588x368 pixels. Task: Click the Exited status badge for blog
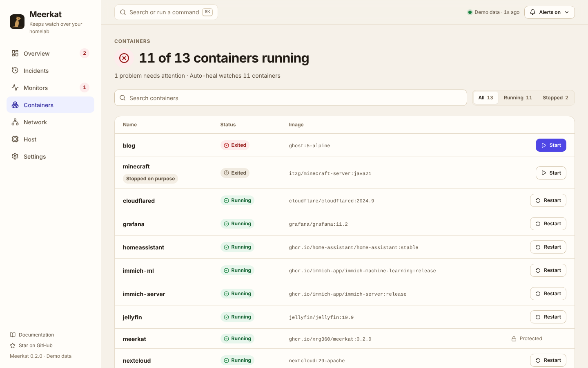pyautogui.click(x=235, y=145)
